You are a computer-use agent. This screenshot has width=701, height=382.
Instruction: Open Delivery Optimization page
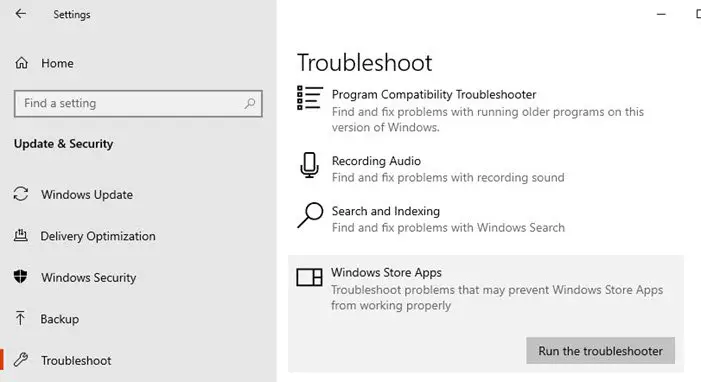(97, 236)
